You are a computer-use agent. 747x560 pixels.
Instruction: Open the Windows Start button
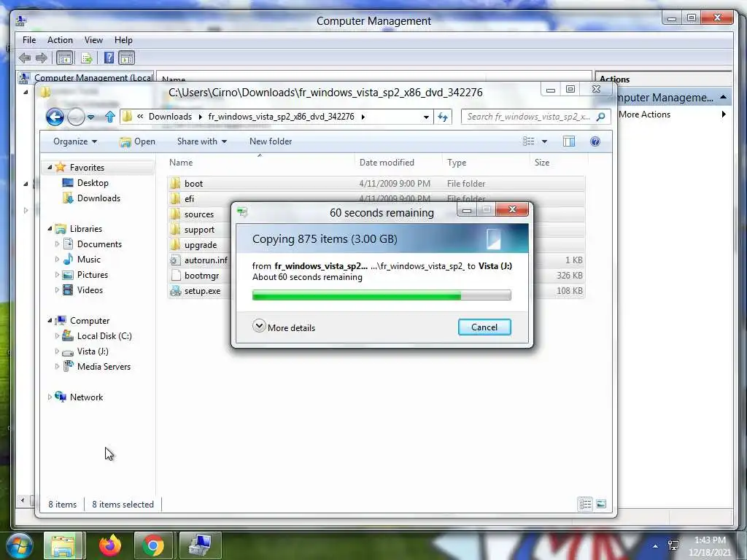click(19, 545)
